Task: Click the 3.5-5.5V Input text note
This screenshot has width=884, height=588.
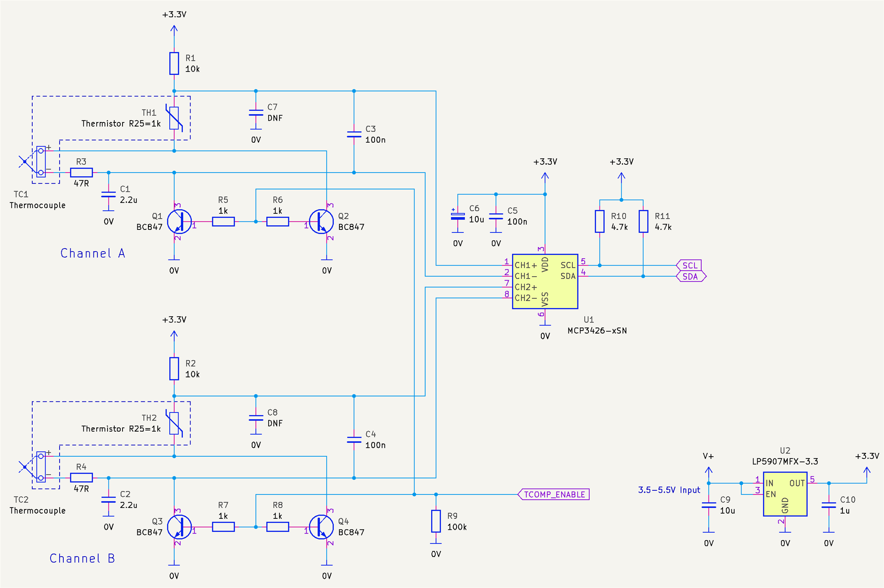Action: 668,490
